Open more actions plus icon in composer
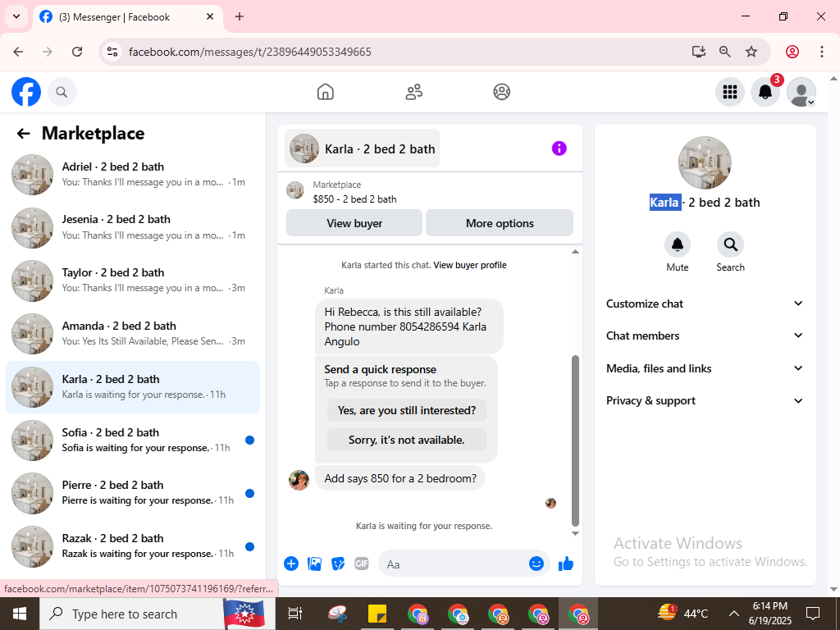 (291, 564)
